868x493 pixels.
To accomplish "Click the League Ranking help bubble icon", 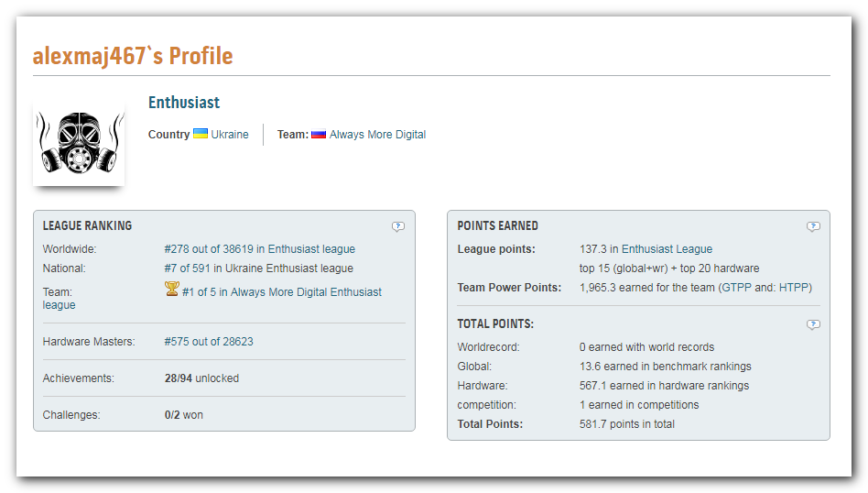I will tap(398, 226).
